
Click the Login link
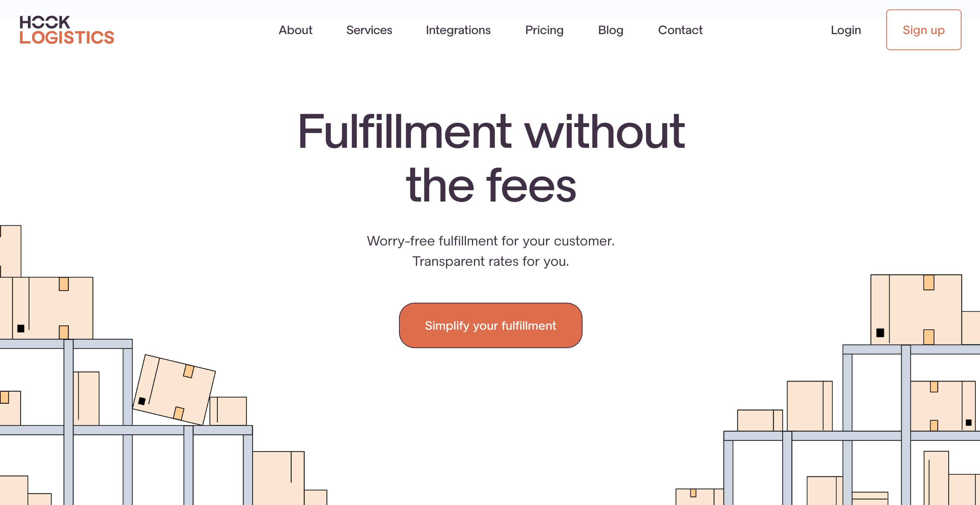coord(846,30)
